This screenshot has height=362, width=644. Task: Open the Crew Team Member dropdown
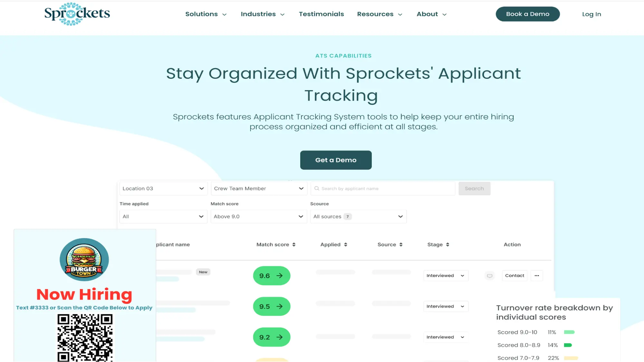(x=259, y=189)
